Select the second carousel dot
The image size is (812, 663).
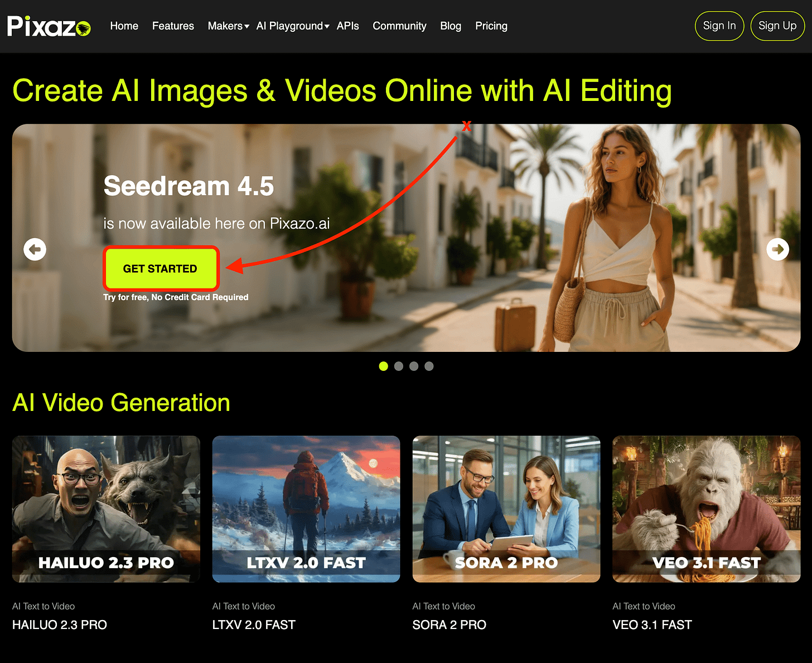tap(398, 366)
